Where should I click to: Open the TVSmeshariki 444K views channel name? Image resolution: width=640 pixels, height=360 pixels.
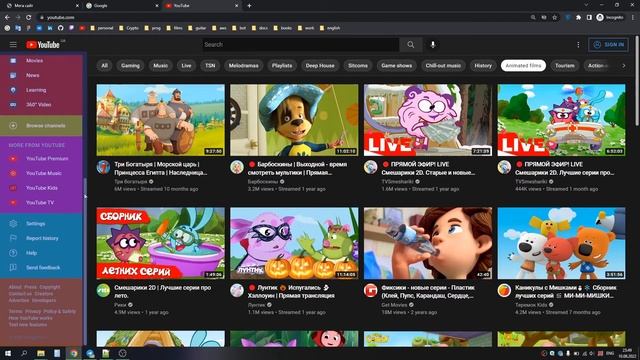click(531, 182)
